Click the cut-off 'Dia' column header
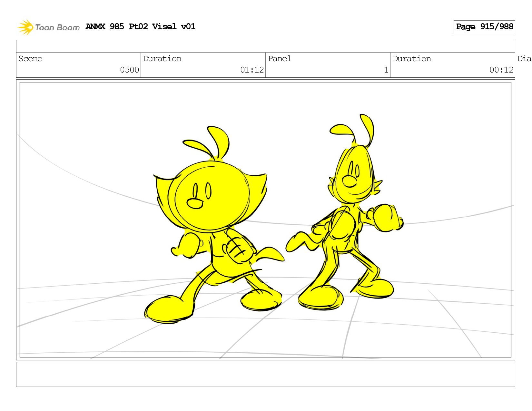The width and height of the screenshot is (532, 411). tap(524, 59)
